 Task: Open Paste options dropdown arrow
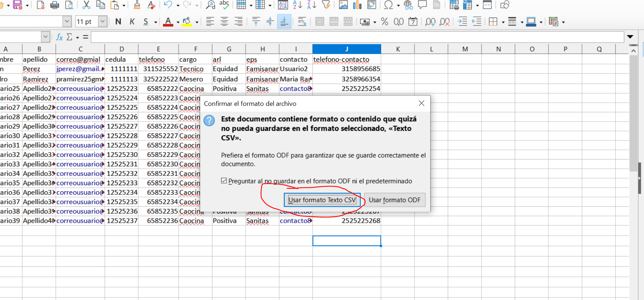click(124, 5)
